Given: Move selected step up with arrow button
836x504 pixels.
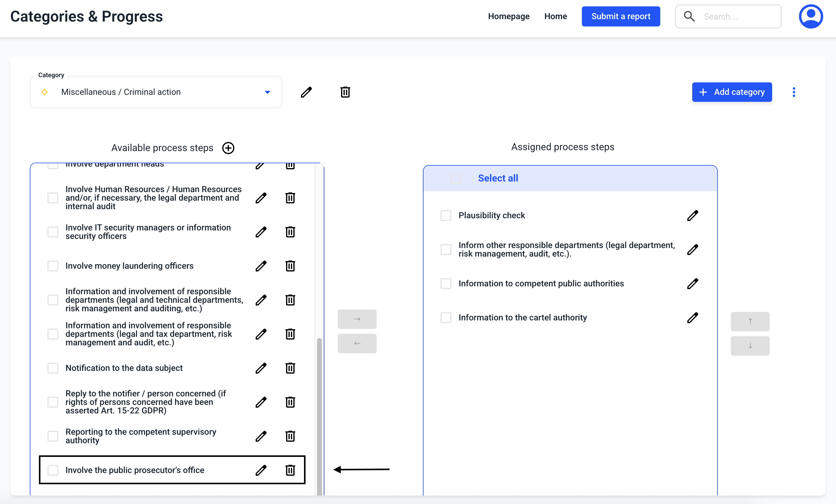Looking at the screenshot, I should (x=750, y=321).
